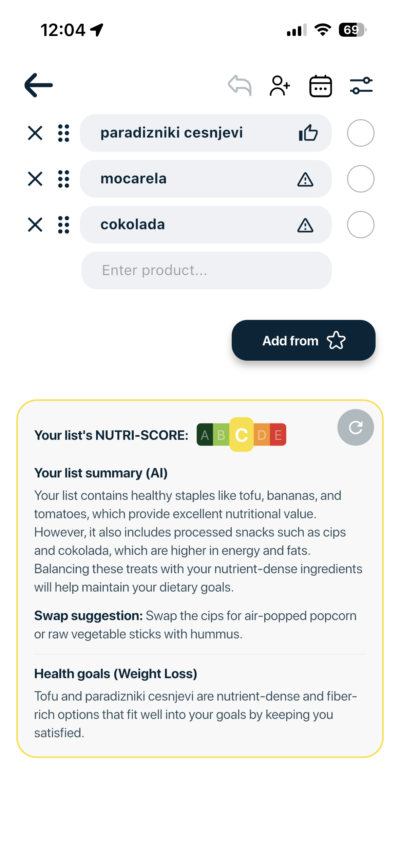Tap the undo arrow icon

coord(240,85)
